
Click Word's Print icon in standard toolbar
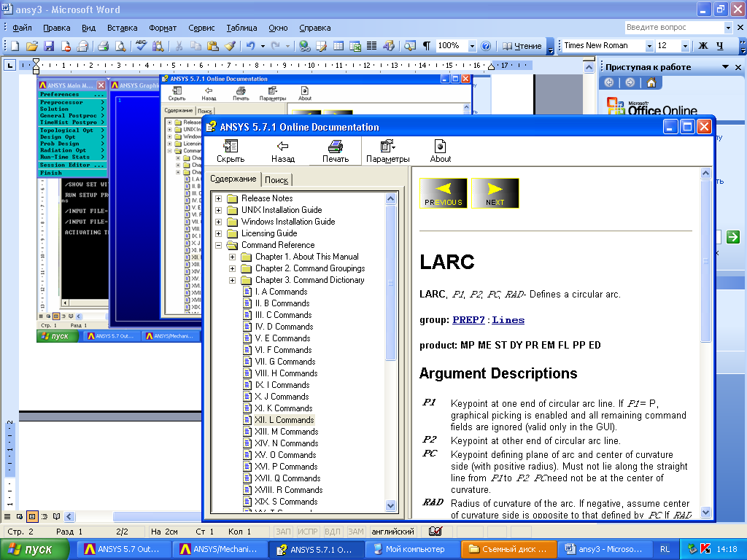103,46
